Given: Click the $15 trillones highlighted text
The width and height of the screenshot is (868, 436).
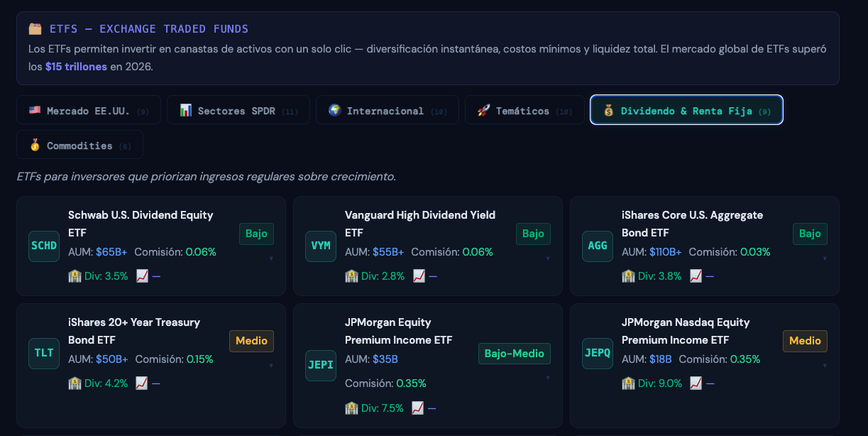Looking at the screenshot, I should (76, 67).
